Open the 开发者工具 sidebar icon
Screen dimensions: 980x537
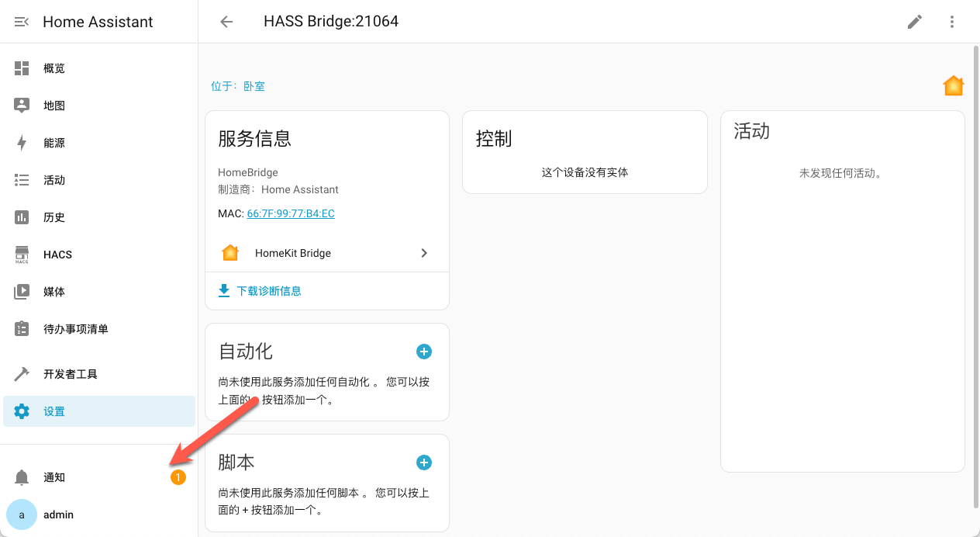click(x=21, y=373)
